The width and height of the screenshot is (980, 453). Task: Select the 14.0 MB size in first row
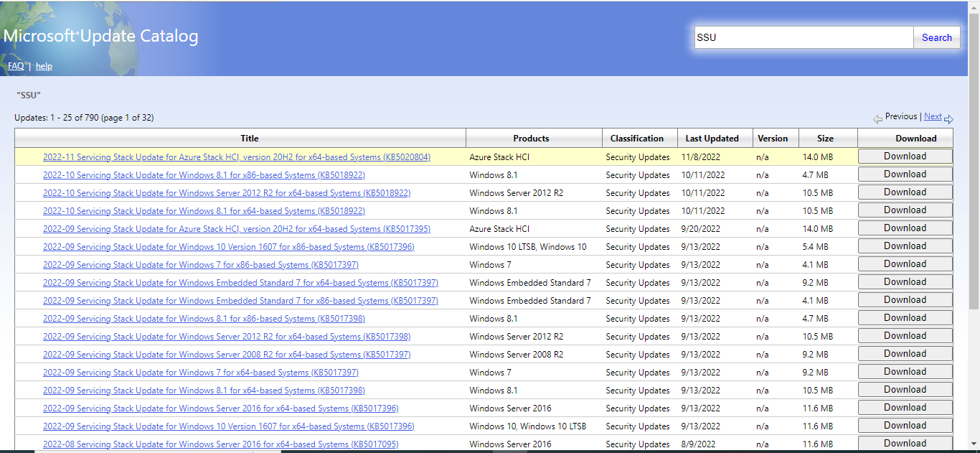pyautogui.click(x=817, y=157)
